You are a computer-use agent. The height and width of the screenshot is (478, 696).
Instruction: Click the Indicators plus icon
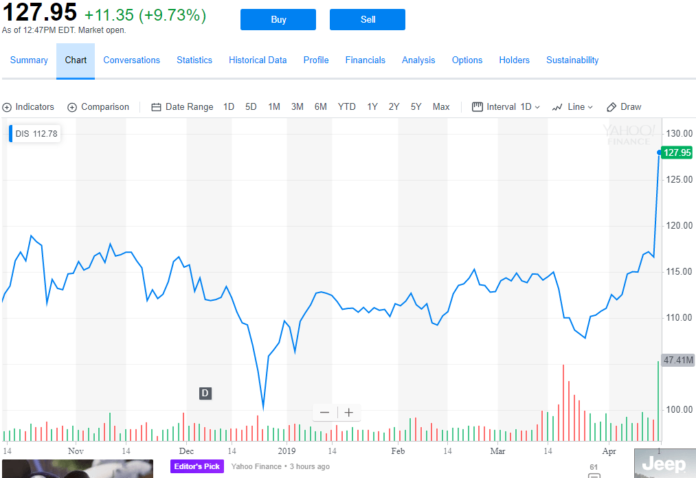tap(7, 107)
